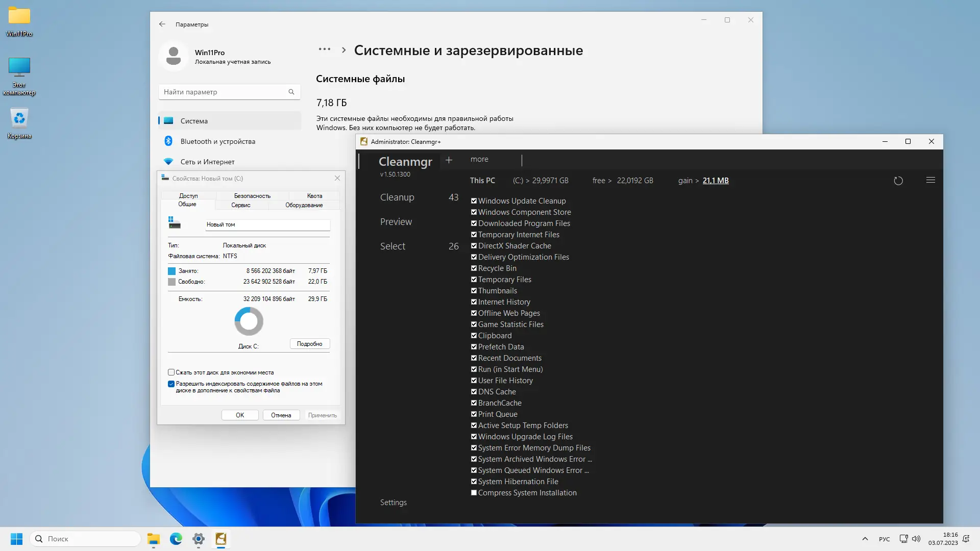Screen dimensions: 980x551
Task: Uncheck Thumbnails in cleanup list
Action: coord(474,291)
